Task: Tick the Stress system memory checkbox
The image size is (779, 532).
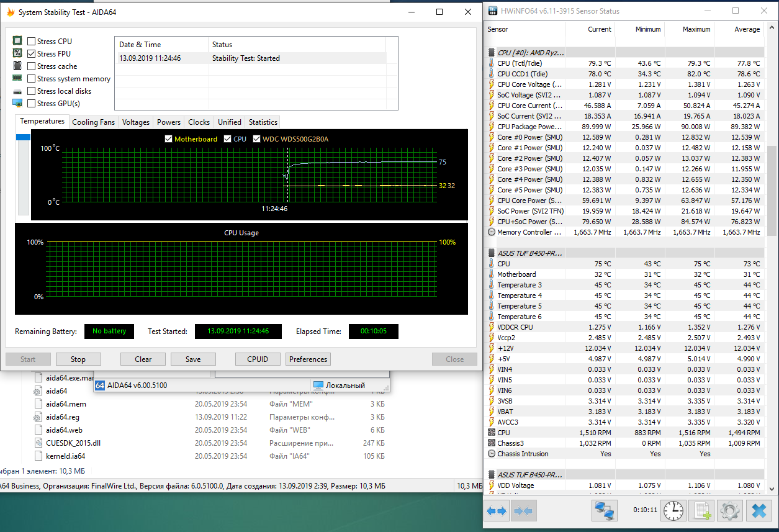Action: (x=31, y=78)
